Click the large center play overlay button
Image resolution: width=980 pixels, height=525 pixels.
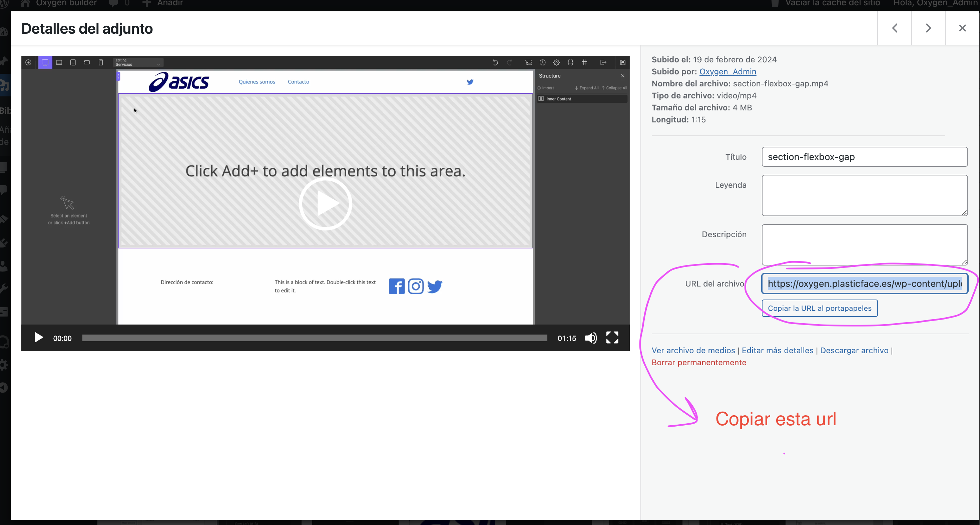click(325, 203)
